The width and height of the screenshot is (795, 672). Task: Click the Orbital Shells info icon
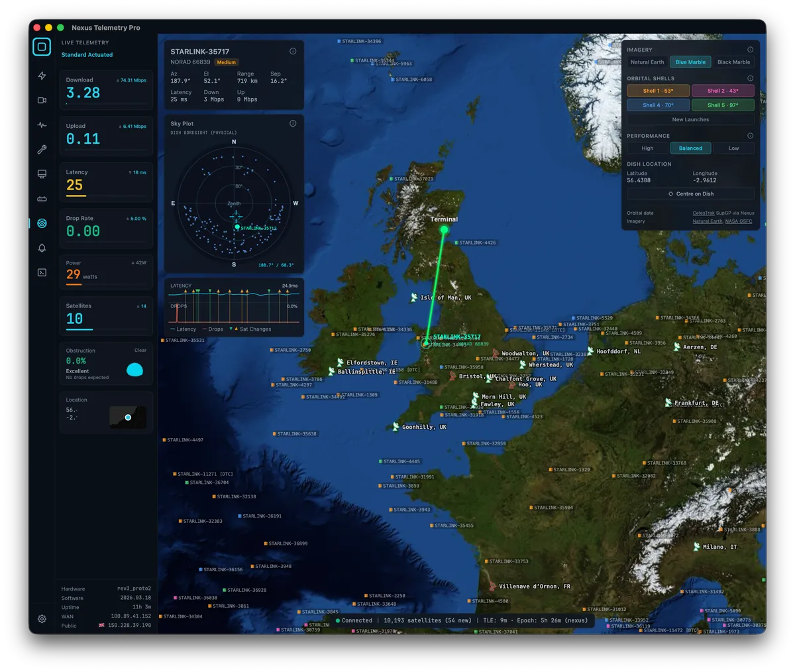tap(749, 78)
